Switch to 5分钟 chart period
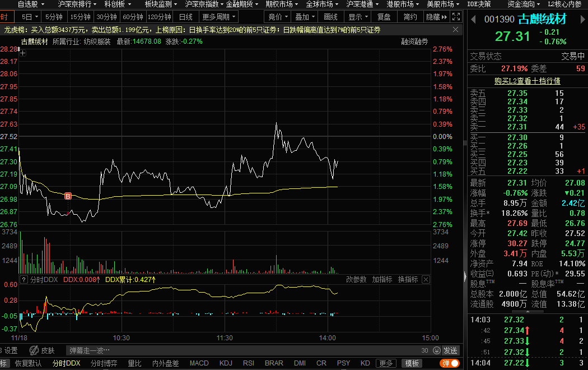The width and height of the screenshot is (588, 370). tap(54, 17)
